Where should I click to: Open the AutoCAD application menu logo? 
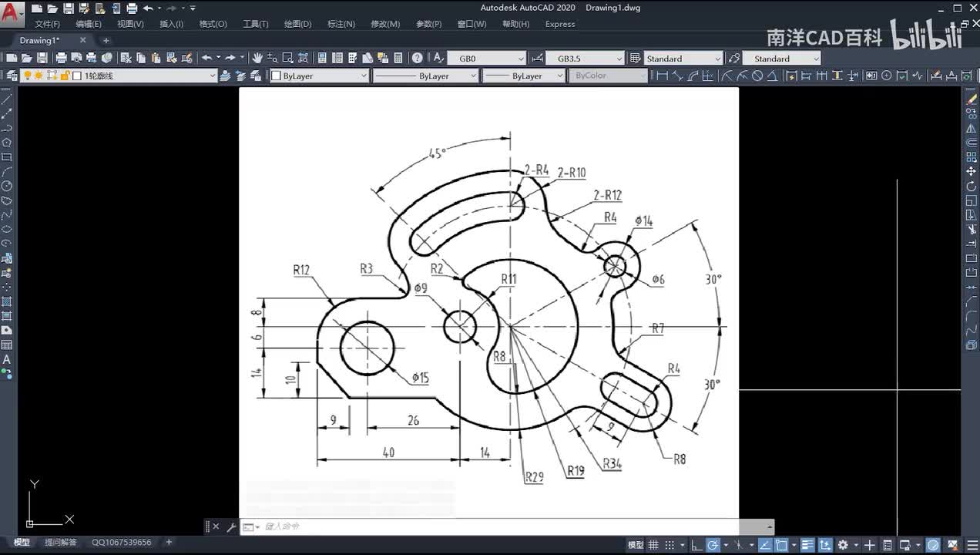(12, 13)
